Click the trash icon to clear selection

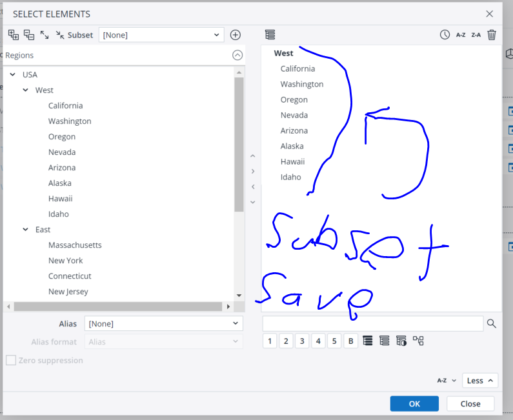(x=492, y=35)
